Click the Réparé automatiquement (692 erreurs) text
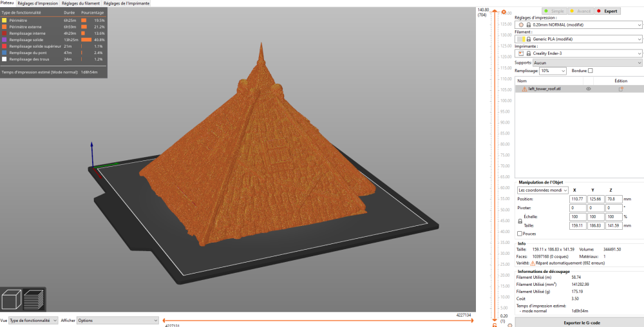644x327 pixels. [x=570, y=263]
